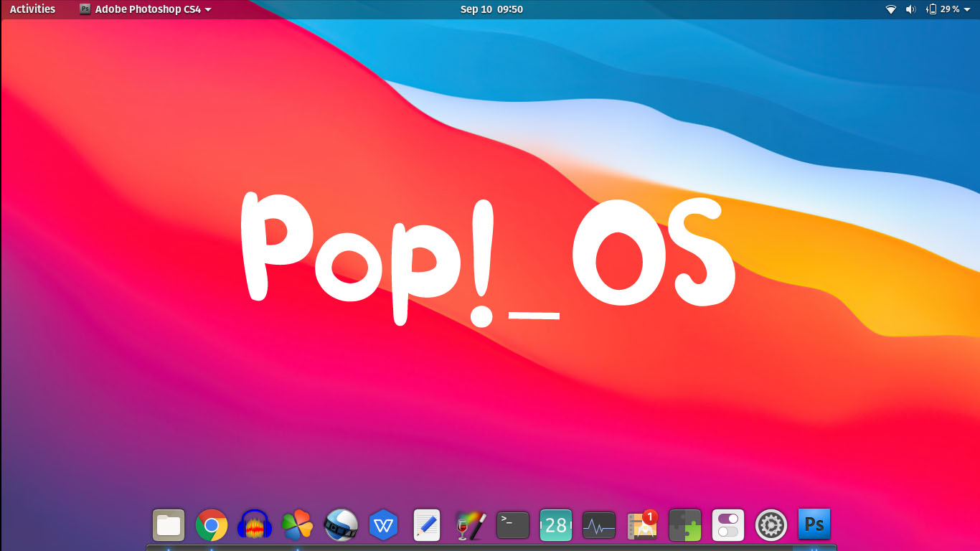The height and width of the screenshot is (551, 980).
Task: Open the calendar app showing 28
Action: point(556,524)
